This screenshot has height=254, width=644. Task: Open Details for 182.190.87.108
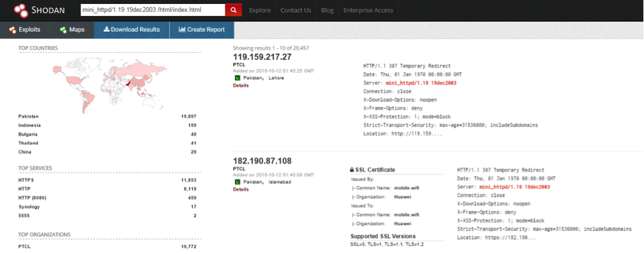[241, 189]
